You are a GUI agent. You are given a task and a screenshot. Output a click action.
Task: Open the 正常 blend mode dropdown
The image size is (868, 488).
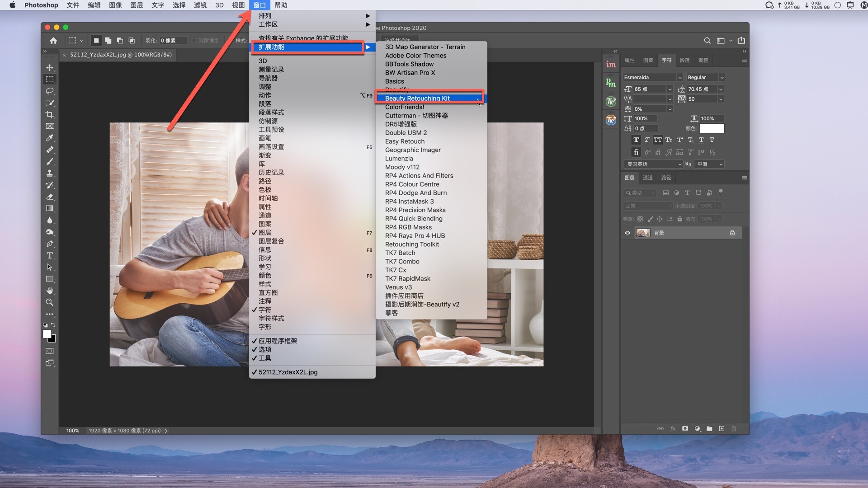tap(648, 206)
